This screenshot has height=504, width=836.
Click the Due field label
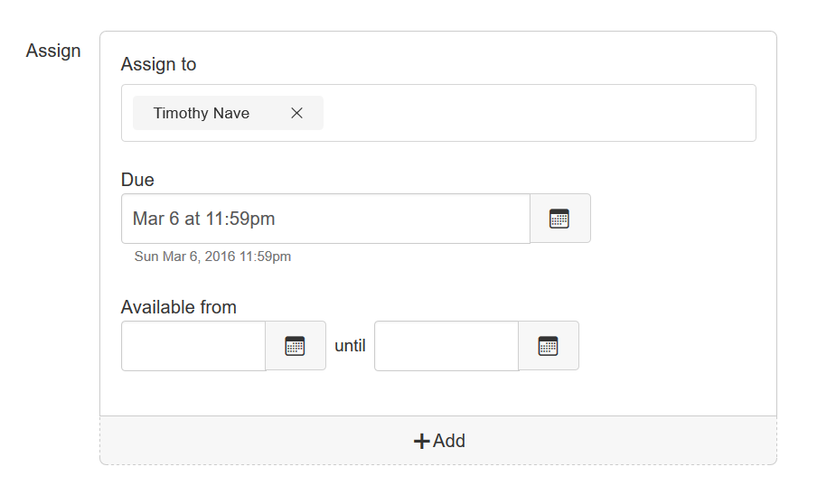[137, 180]
